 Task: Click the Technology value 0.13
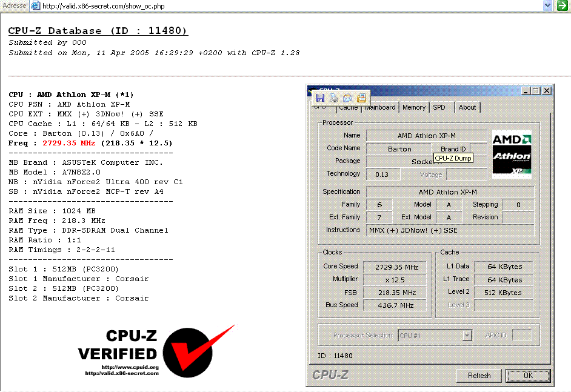click(x=382, y=174)
